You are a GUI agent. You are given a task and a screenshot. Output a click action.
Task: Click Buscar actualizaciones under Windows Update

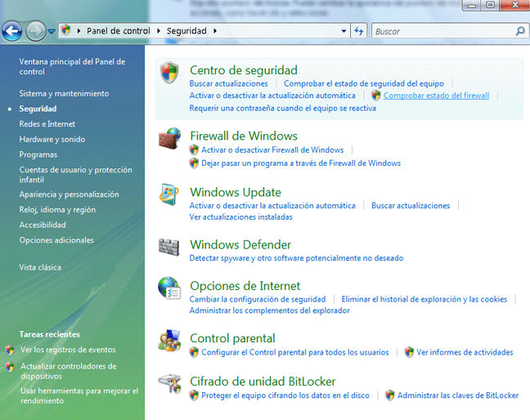coord(411,206)
